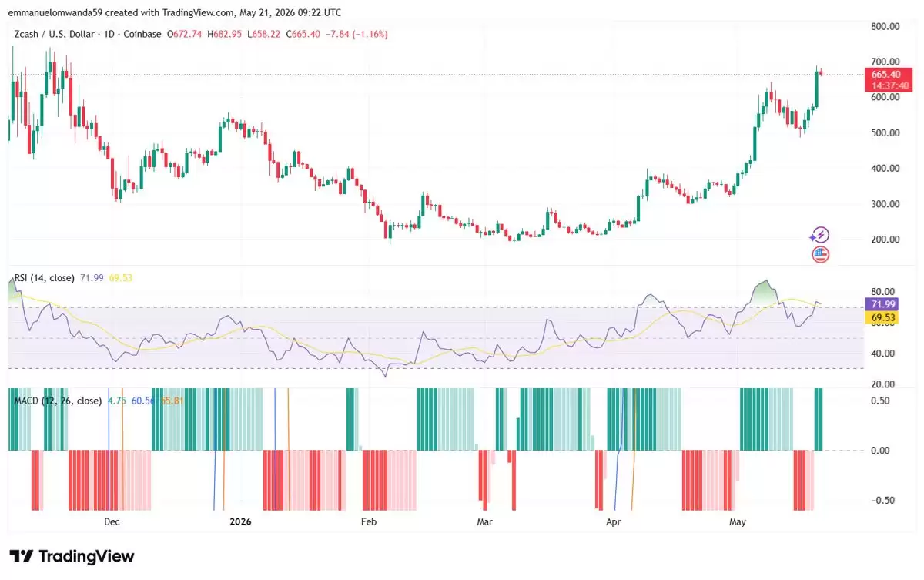Screen dimensions: 924x580
Task: Open the TradingView logo at bottom left
Action: pyautogui.click(x=72, y=556)
